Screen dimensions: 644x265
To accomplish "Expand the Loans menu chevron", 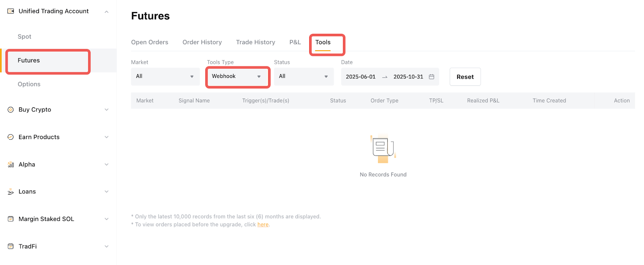I will coord(107,192).
